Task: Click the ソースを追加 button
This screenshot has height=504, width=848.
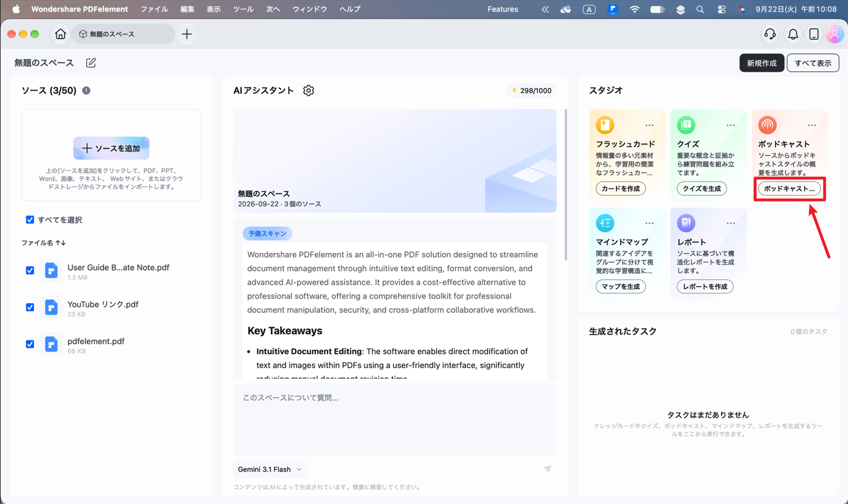Action: (x=111, y=148)
